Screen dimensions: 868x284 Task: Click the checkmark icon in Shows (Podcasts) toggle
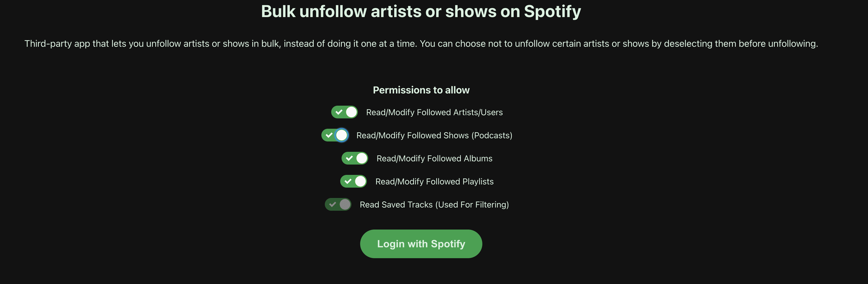point(329,135)
